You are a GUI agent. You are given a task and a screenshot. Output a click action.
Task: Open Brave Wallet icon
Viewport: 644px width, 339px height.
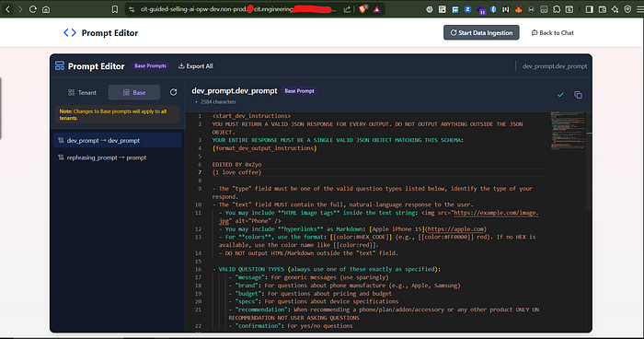[x=603, y=9]
